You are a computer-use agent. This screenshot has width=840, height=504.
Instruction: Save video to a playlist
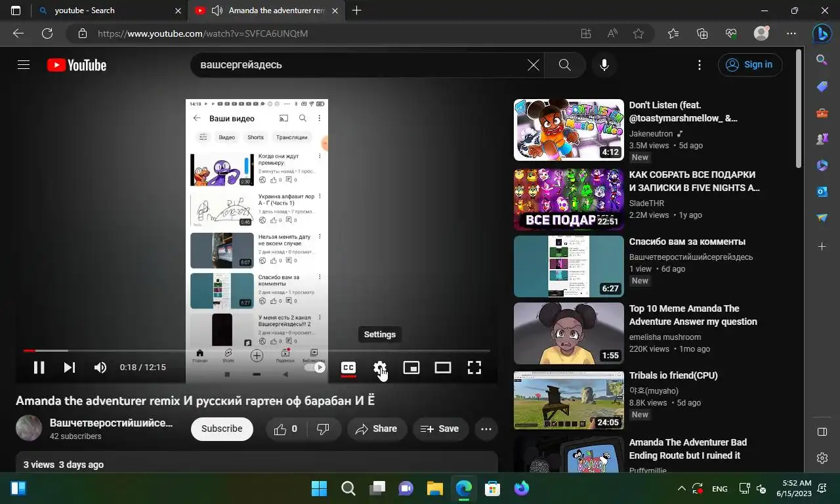pyautogui.click(x=440, y=429)
